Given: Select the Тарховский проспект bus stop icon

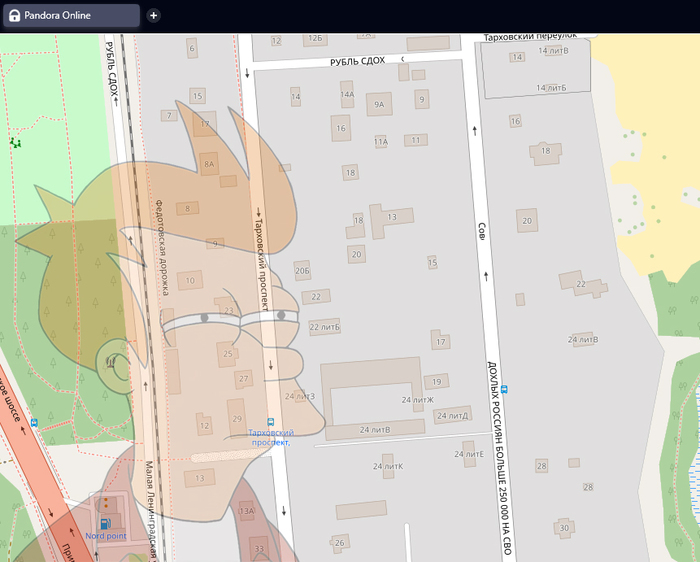Looking at the screenshot, I should [269, 421].
